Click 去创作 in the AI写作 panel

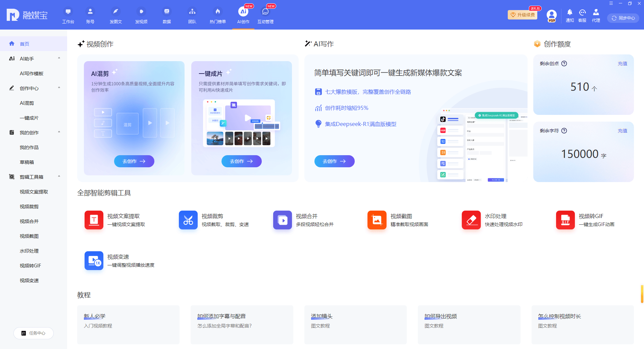pos(335,161)
